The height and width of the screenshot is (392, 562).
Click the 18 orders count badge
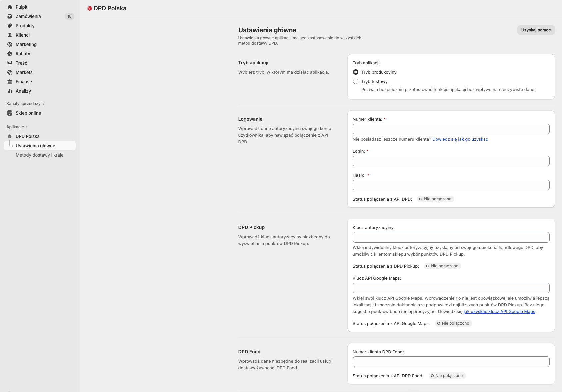[69, 16]
